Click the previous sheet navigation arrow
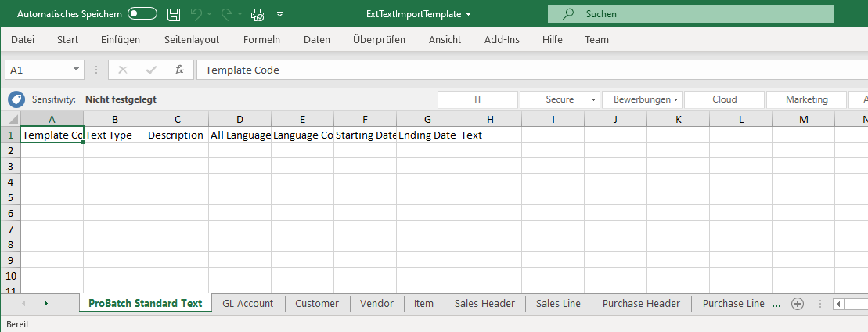Image resolution: width=868 pixels, height=332 pixels. pyautogui.click(x=23, y=303)
